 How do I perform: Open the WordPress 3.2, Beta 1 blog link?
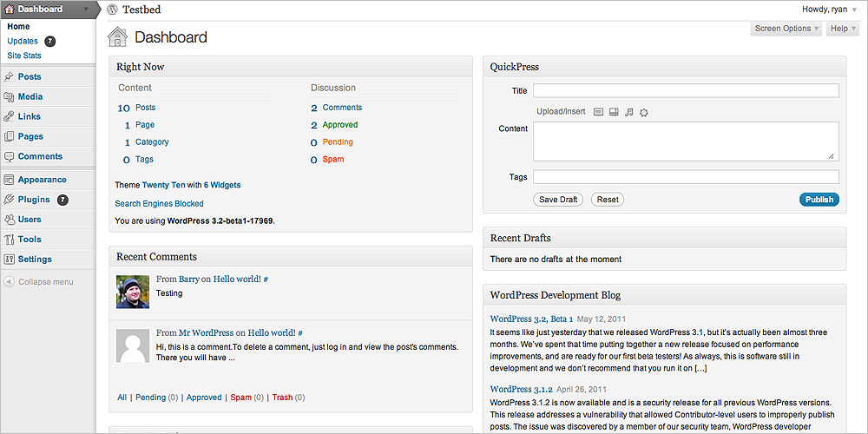531,319
